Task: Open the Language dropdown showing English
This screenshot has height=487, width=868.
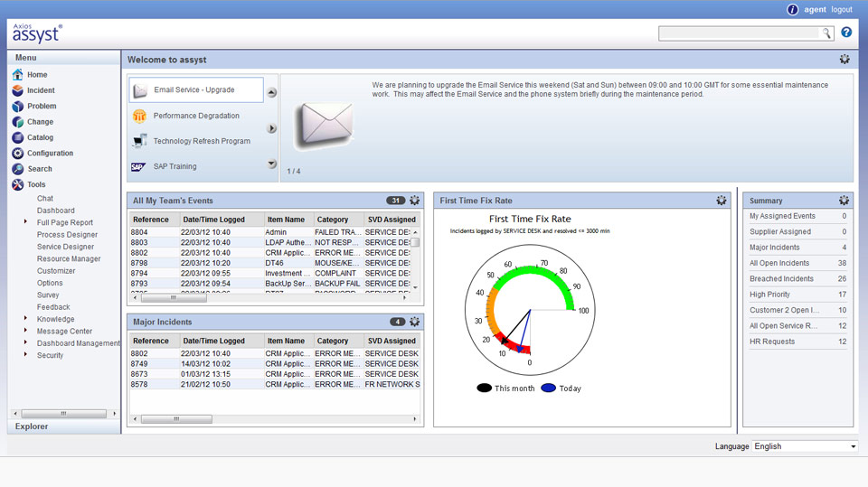Action: coord(805,446)
